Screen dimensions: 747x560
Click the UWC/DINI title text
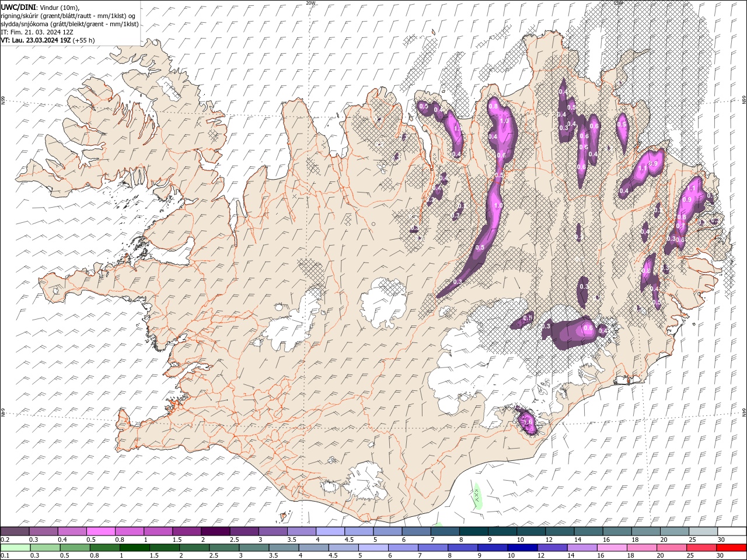18,6
